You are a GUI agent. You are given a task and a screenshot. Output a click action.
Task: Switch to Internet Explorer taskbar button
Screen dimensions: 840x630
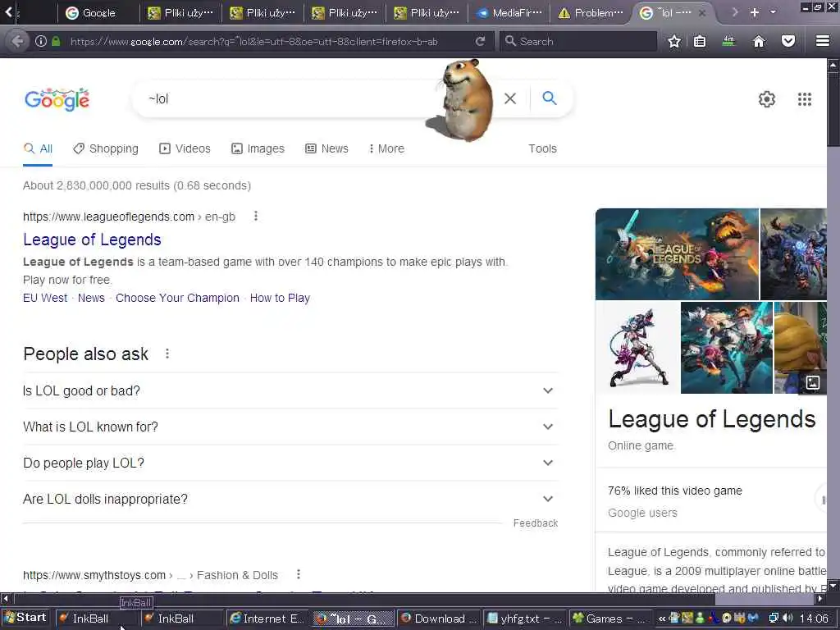[267, 619]
